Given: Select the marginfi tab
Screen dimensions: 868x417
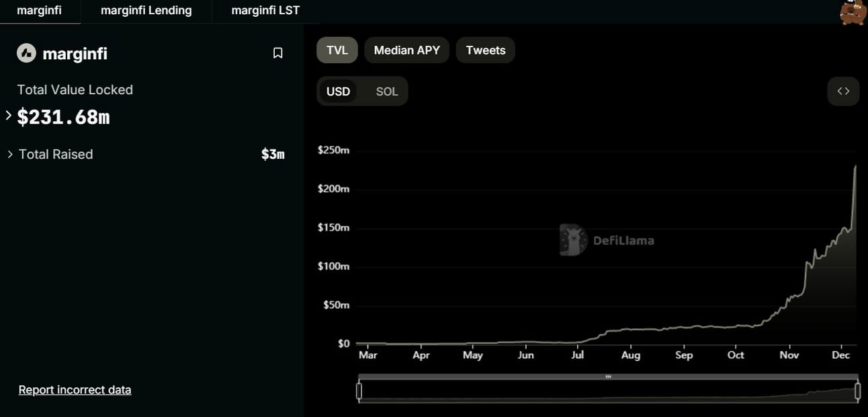Looking at the screenshot, I should pos(40,11).
